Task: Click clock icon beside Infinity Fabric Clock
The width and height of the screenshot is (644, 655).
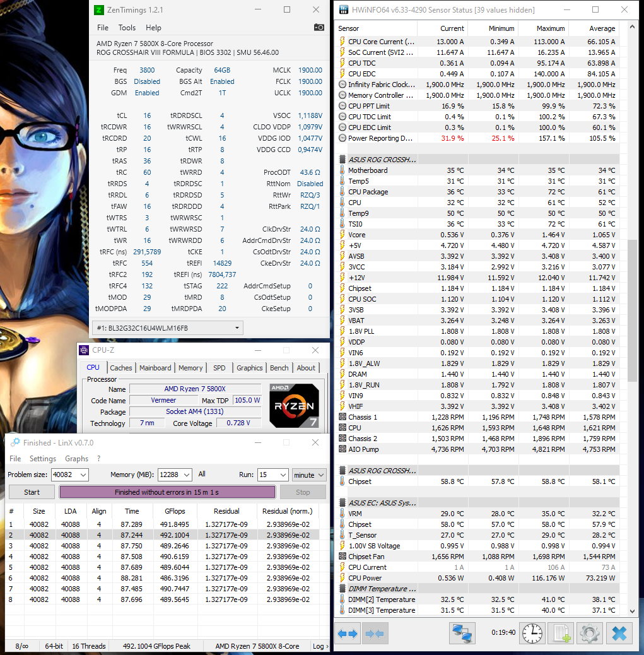Action: click(x=342, y=85)
